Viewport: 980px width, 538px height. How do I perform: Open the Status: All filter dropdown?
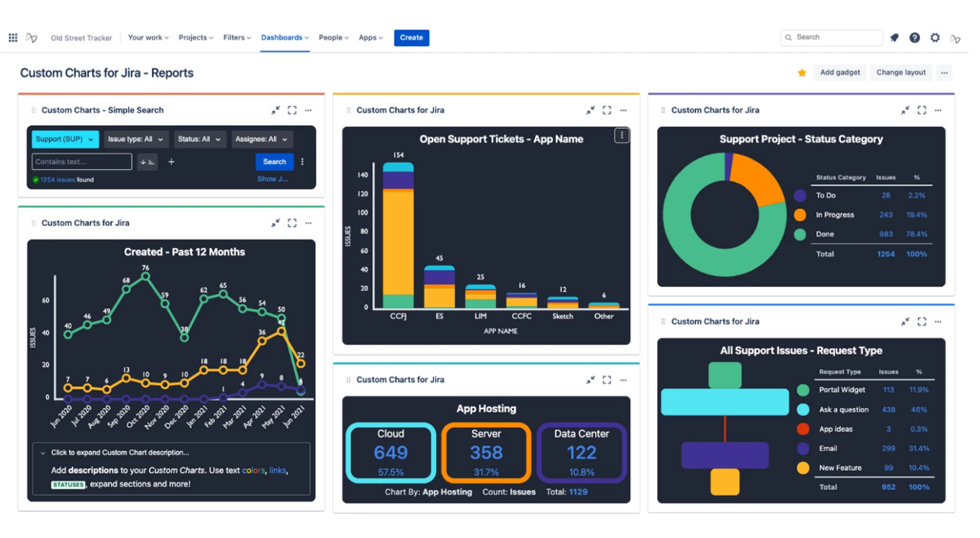point(199,139)
